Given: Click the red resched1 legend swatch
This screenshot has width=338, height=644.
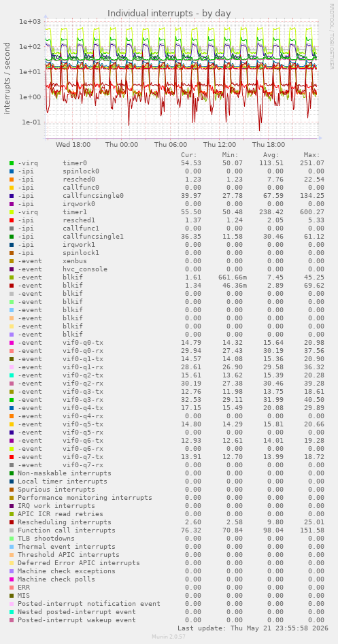Looking at the screenshot, I should click(x=12, y=220).
